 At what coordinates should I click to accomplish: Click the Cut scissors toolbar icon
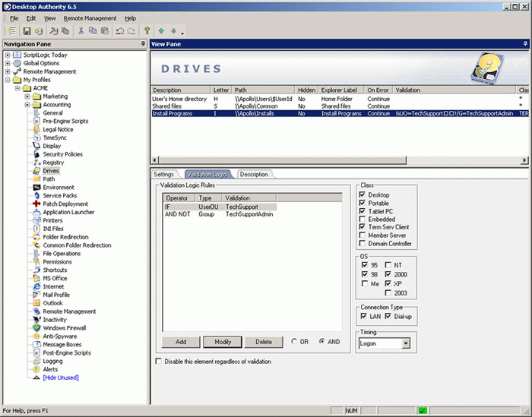[x=81, y=31]
